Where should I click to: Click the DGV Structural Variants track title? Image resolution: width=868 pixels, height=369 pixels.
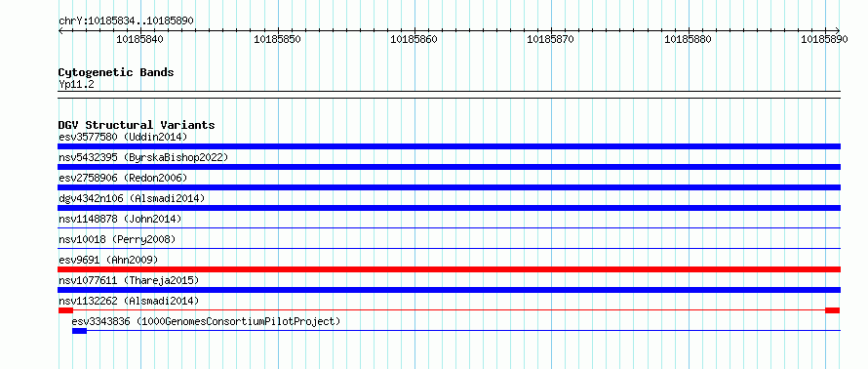(x=137, y=125)
